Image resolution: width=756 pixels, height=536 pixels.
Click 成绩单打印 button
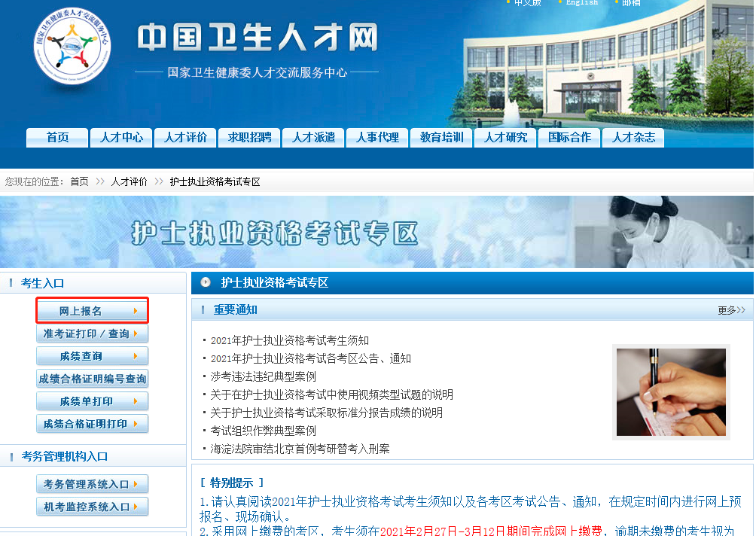92,401
